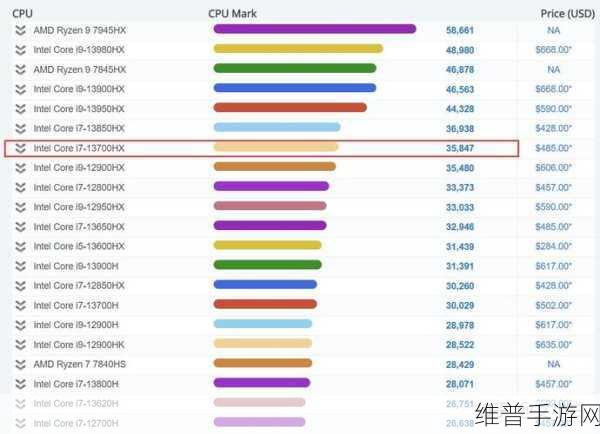Open the AMD Ryzen 9 7845HX link
The height and width of the screenshot is (434, 600).
[80, 70]
